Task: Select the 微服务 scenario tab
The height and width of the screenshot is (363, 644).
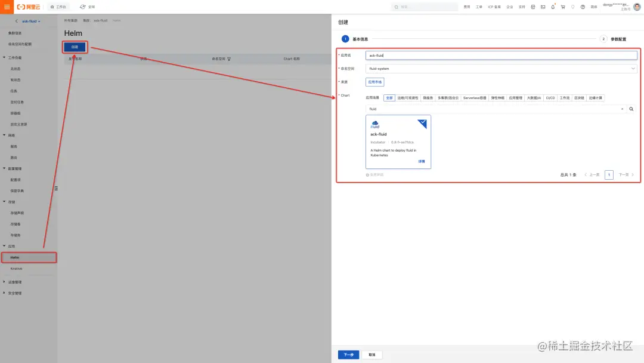Action: coord(428,98)
